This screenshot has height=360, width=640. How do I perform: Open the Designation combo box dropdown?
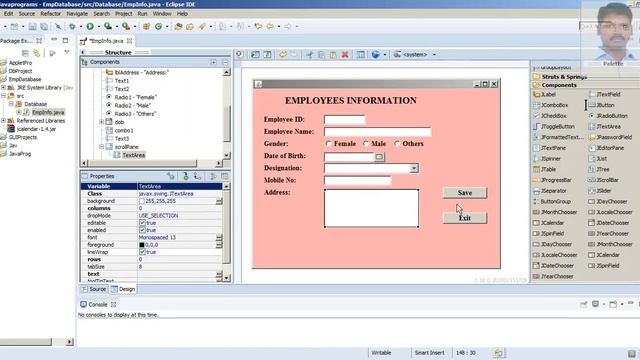point(414,168)
